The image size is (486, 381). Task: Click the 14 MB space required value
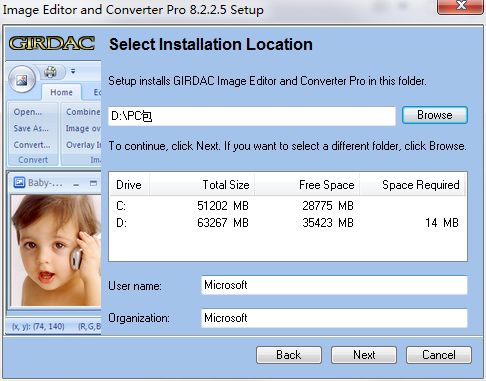click(442, 223)
